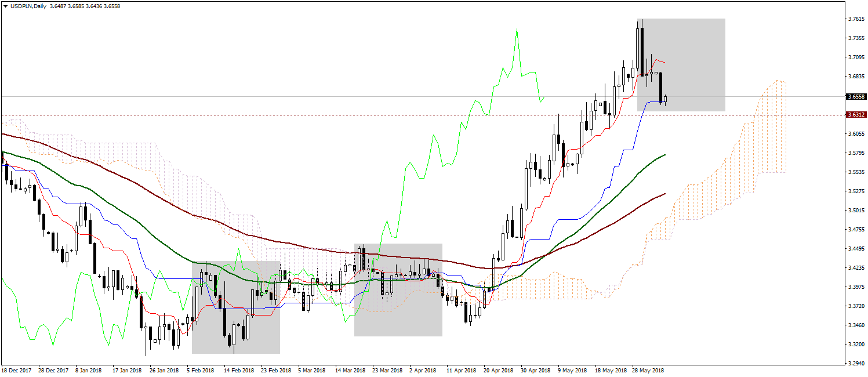Click the black current price label 3.6558
Viewport: 868px width, 377px height.
856,97
